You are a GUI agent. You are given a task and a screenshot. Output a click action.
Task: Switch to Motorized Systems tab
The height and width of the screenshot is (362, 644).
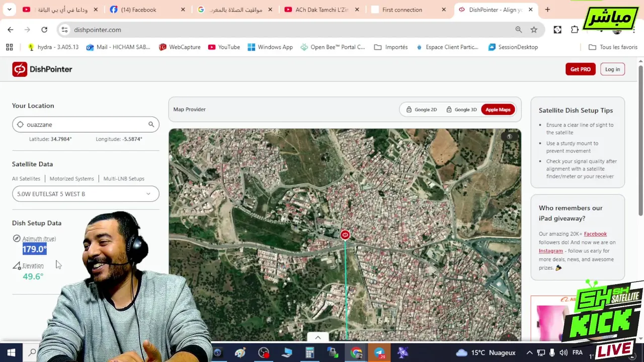[x=71, y=178]
